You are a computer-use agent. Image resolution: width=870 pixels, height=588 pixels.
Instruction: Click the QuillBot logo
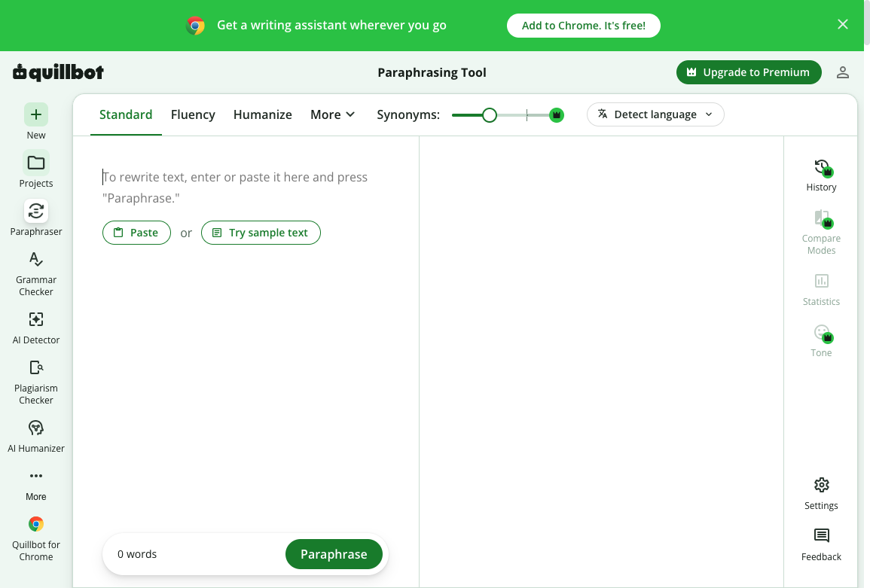pos(58,72)
